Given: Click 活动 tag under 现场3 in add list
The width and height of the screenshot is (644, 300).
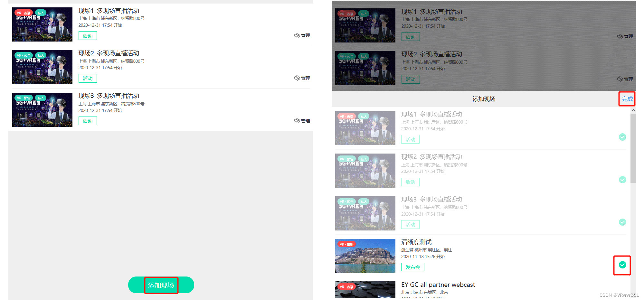Looking at the screenshot, I should pyautogui.click(x=410, y=225).
